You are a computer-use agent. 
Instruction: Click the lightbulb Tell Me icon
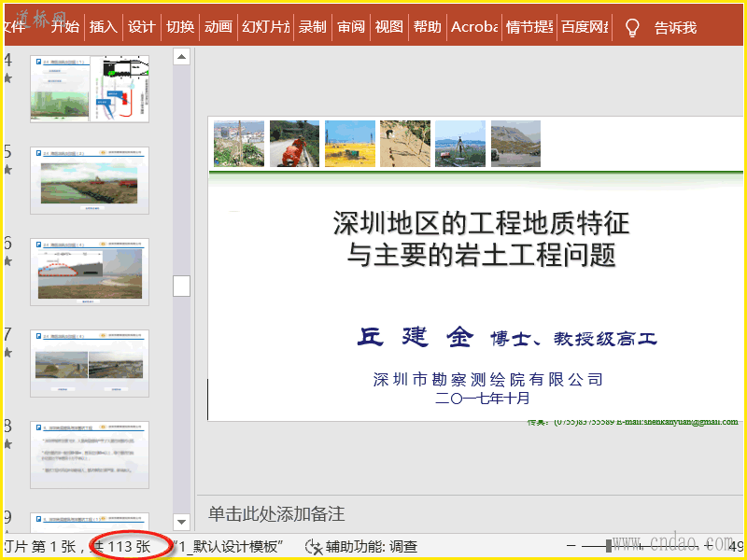click(632, 28)
